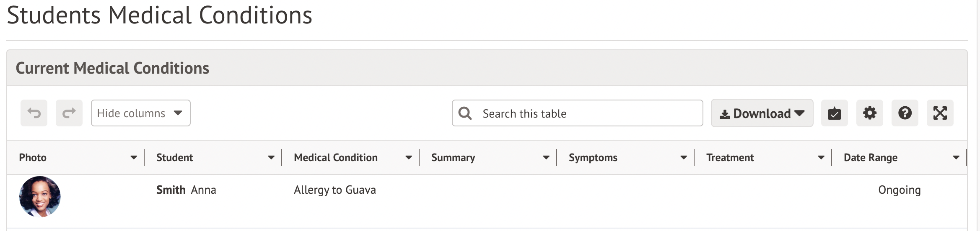Click the redo arrow icon
This screenshot has height=231, width=980.
pos(69,113)
